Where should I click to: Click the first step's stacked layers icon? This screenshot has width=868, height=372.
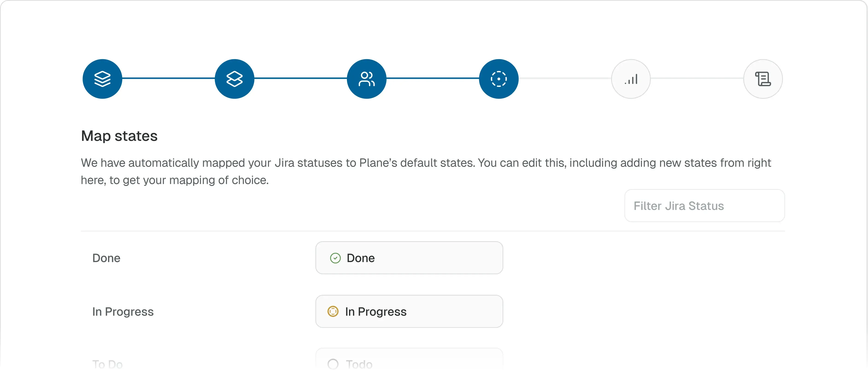103,79
